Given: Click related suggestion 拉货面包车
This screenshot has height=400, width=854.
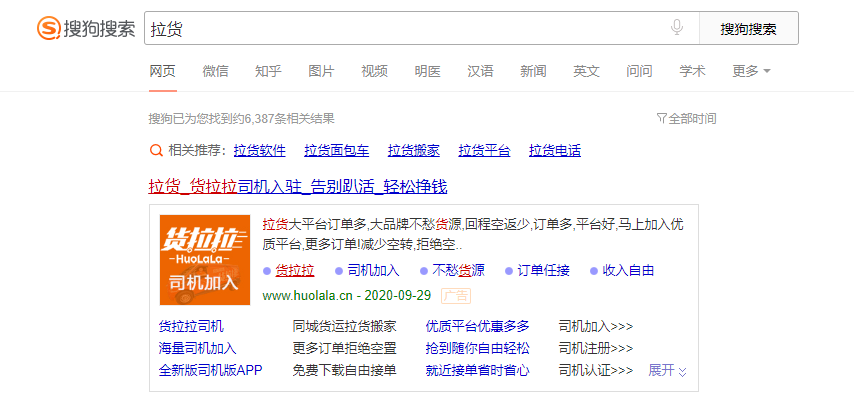Looking at the screenshot, I should tap(337, 151).
